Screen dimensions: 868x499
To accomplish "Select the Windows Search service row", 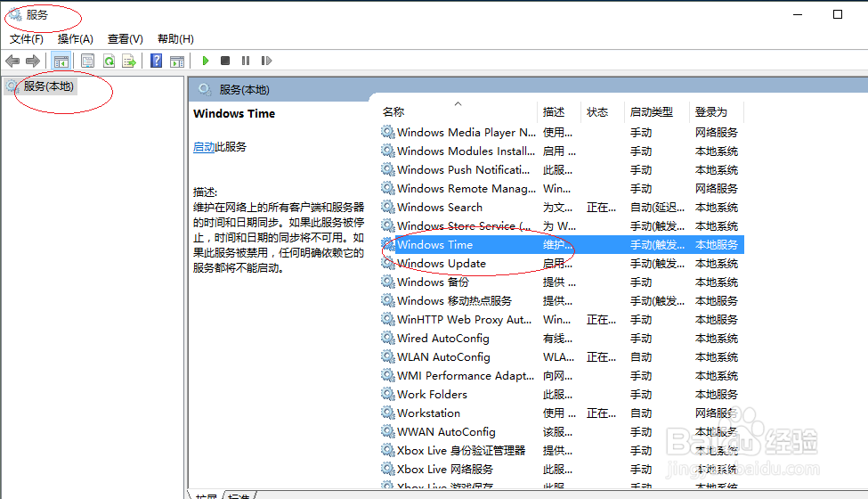I will coord(562,207).
